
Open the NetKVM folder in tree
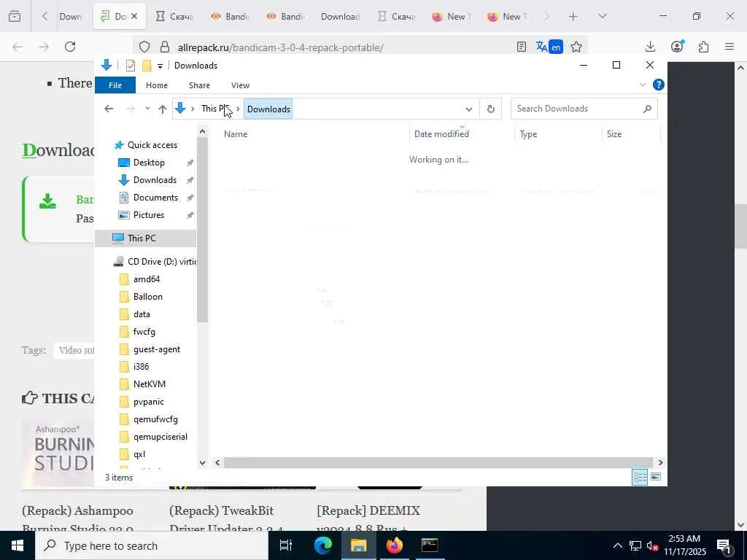(149, 384)
